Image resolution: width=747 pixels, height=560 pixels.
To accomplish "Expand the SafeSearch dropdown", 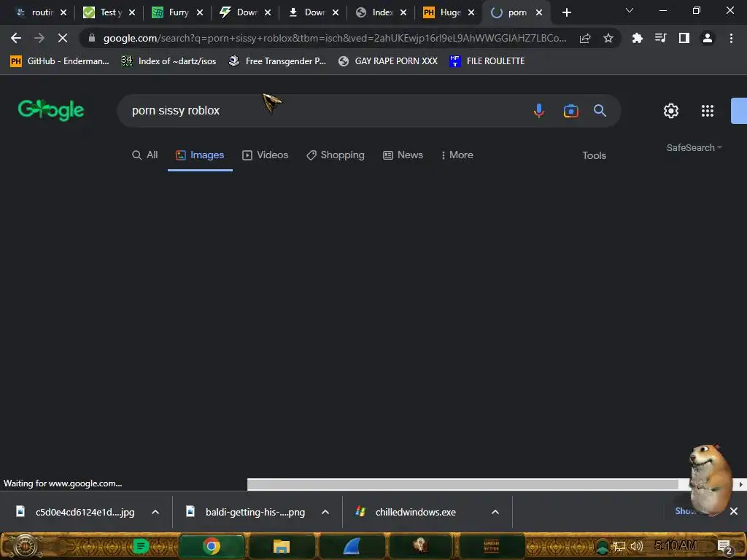I will coord(694,147).
